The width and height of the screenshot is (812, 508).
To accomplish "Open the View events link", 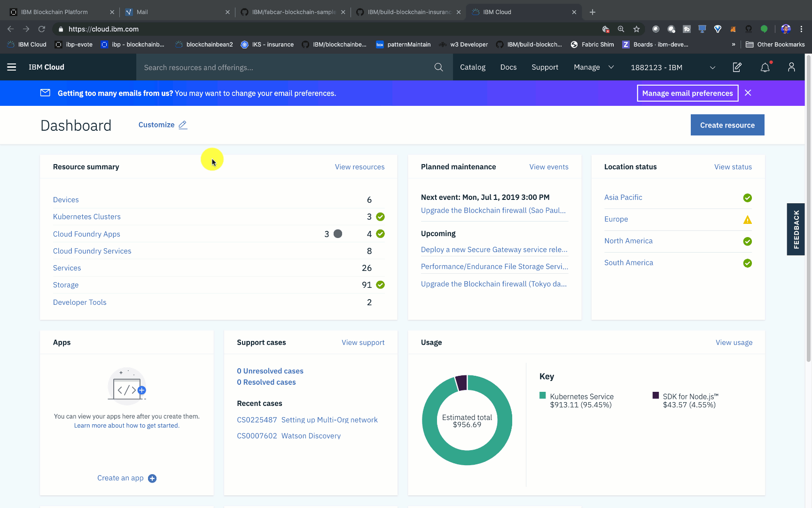I will (x=549, y=167).
